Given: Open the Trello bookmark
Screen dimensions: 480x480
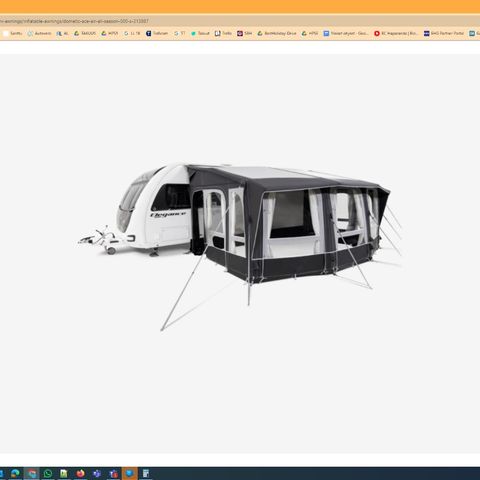Looking at the screenshot, I should [223, 33].
